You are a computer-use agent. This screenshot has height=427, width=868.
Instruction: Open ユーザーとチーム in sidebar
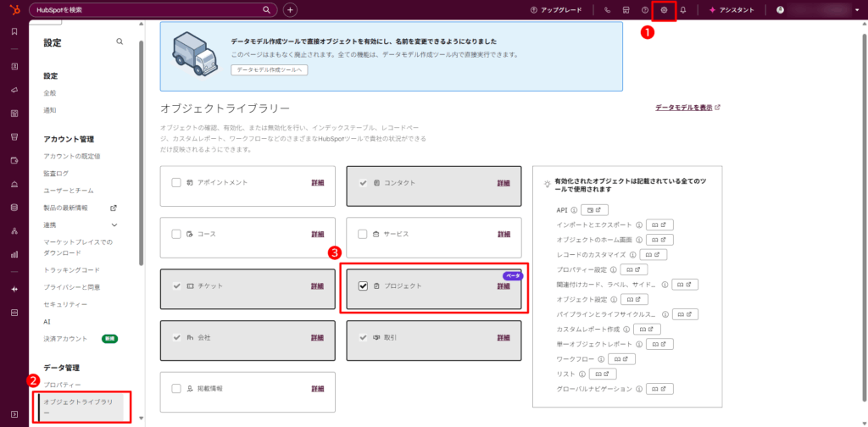pyautogui.click(x=69, y=191)
